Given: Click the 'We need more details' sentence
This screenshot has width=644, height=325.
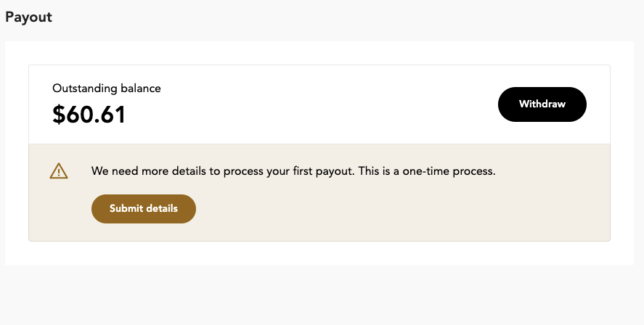Looking at the screenshot, I should click(223, 170).
